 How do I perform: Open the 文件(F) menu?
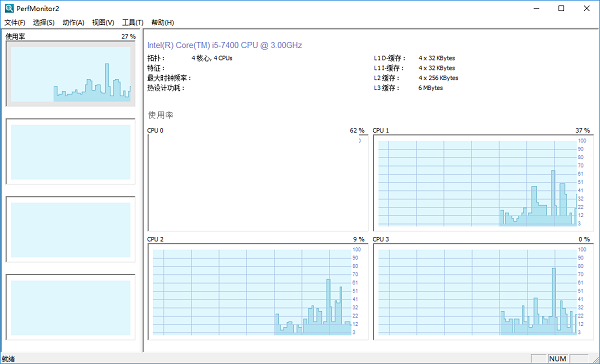(15, 23)
